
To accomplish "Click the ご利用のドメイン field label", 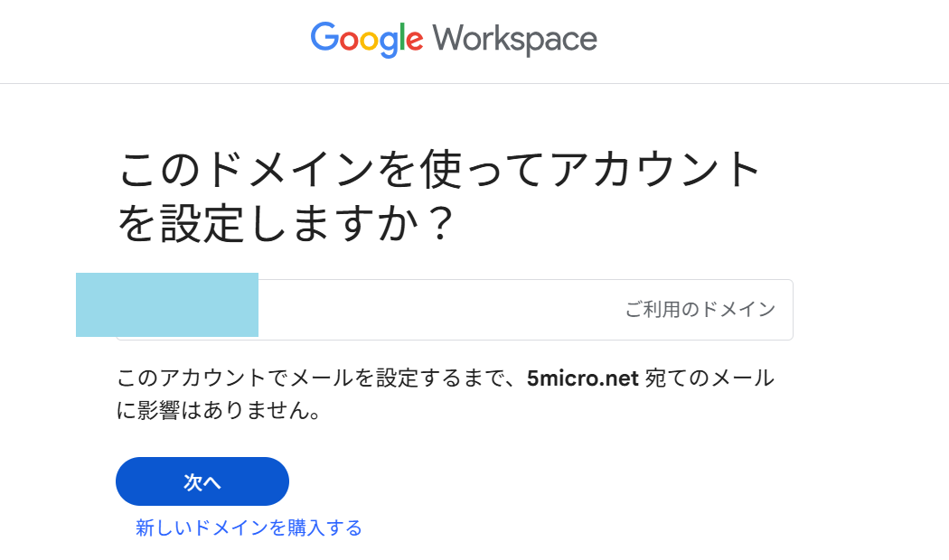I will [700, 310].
